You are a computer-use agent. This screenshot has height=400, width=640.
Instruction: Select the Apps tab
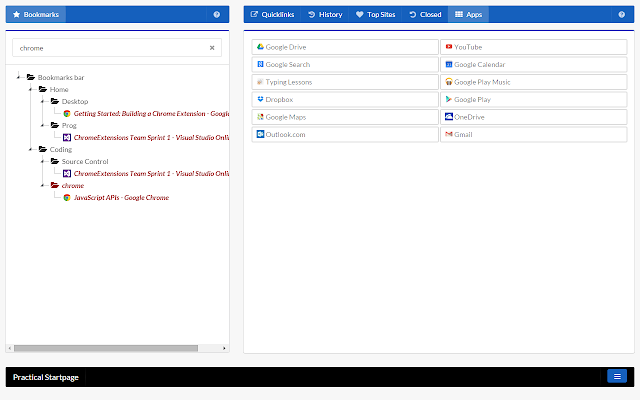click(x=469, y=14)
